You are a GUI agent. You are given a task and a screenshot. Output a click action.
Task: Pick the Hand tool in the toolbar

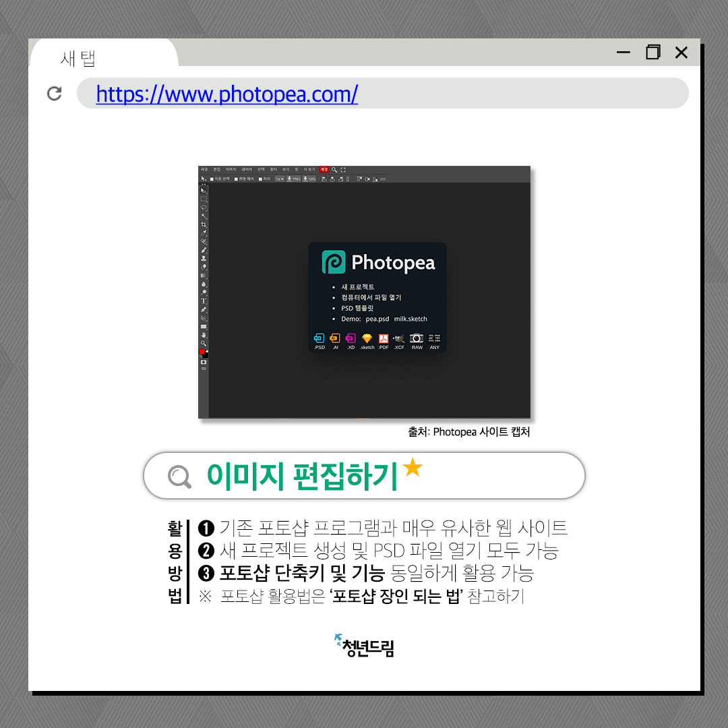tap(204, 335)
